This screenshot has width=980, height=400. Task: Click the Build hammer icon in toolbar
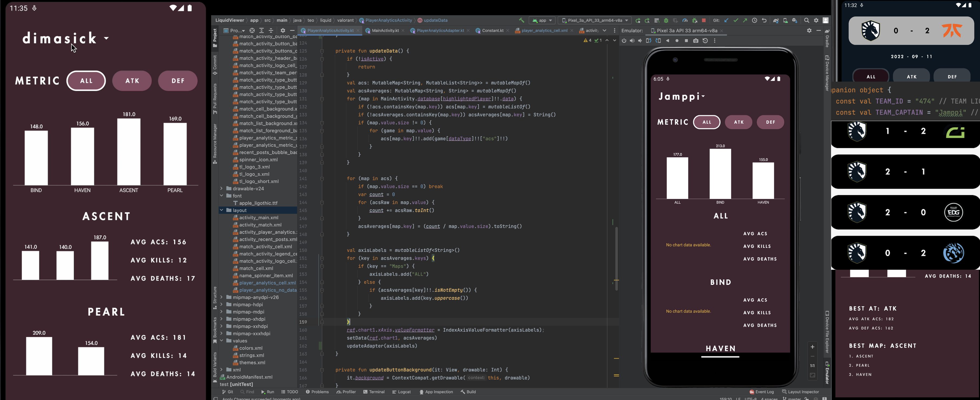[521, 21]
